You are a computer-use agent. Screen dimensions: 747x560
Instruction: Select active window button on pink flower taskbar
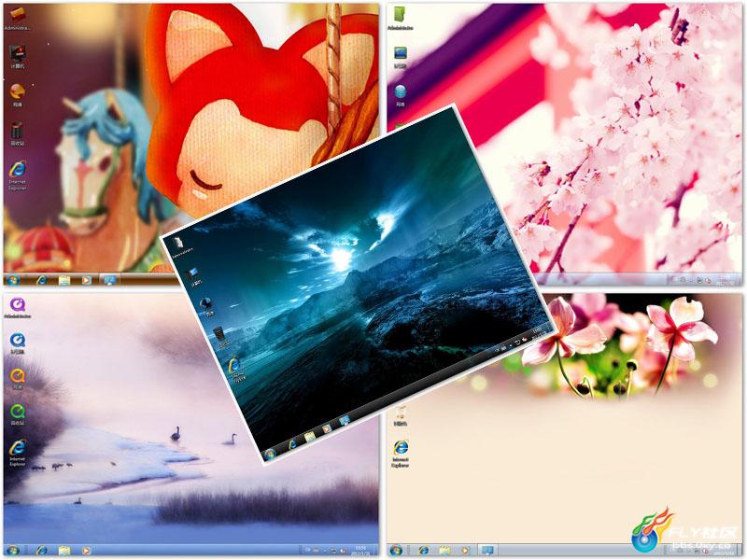pos(486,551)
